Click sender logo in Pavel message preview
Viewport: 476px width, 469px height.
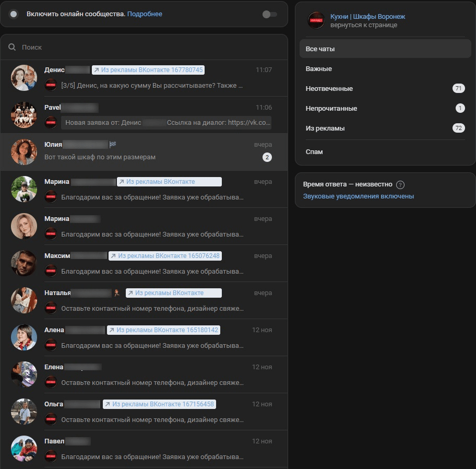pos(51,122)
